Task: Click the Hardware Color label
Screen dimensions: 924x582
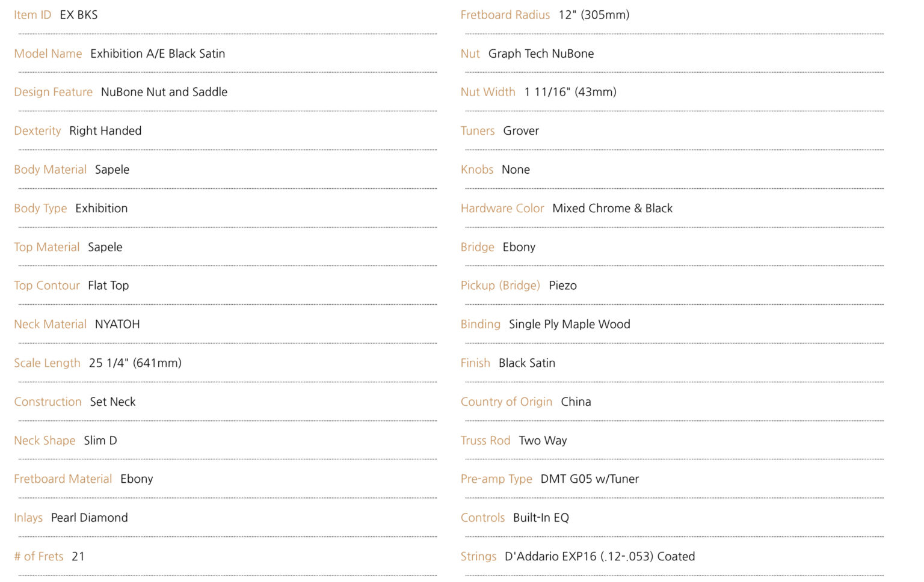Action: [502, 209]
